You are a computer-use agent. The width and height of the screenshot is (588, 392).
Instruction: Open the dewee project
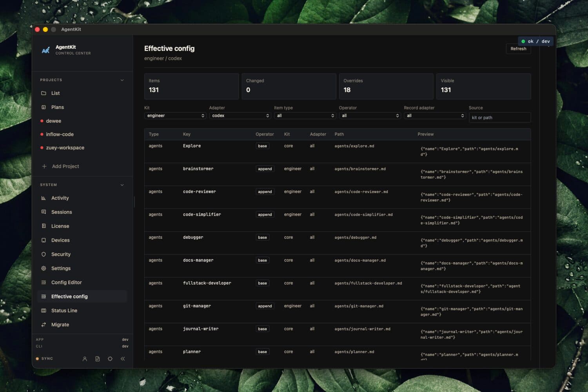(54, 121)
